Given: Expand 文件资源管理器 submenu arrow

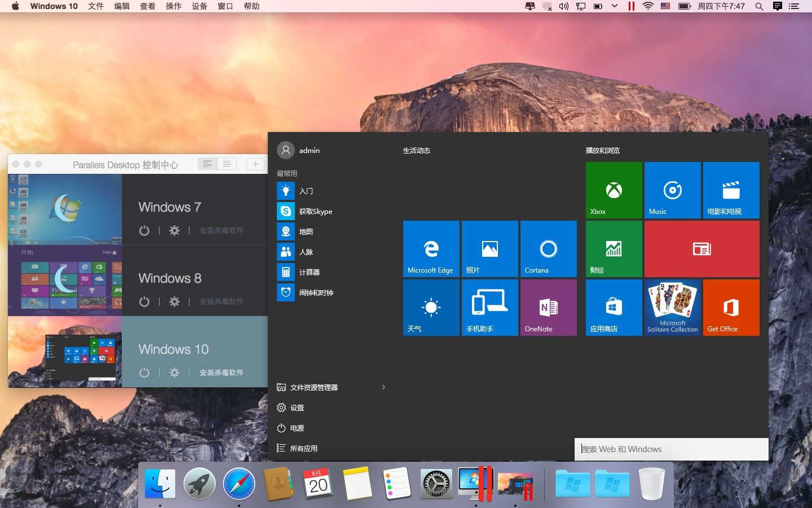Looking at the screenshot, I should (x=383, y=388).
